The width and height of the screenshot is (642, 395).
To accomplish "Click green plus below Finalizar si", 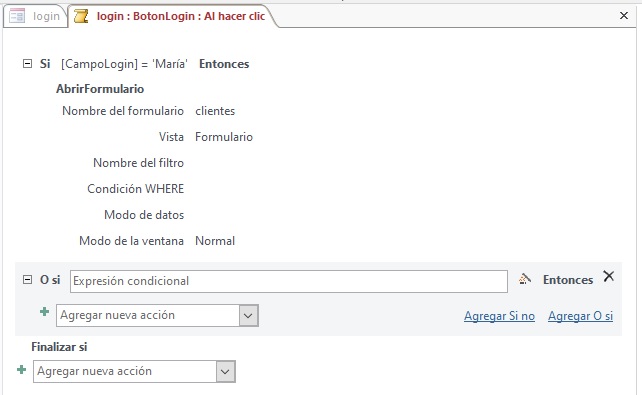I will 21,370.
